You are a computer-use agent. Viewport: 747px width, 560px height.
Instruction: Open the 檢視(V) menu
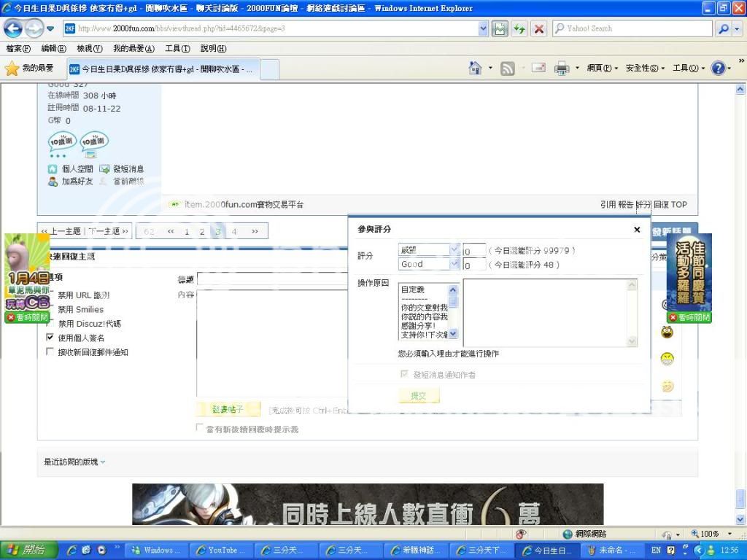point(89,48)
